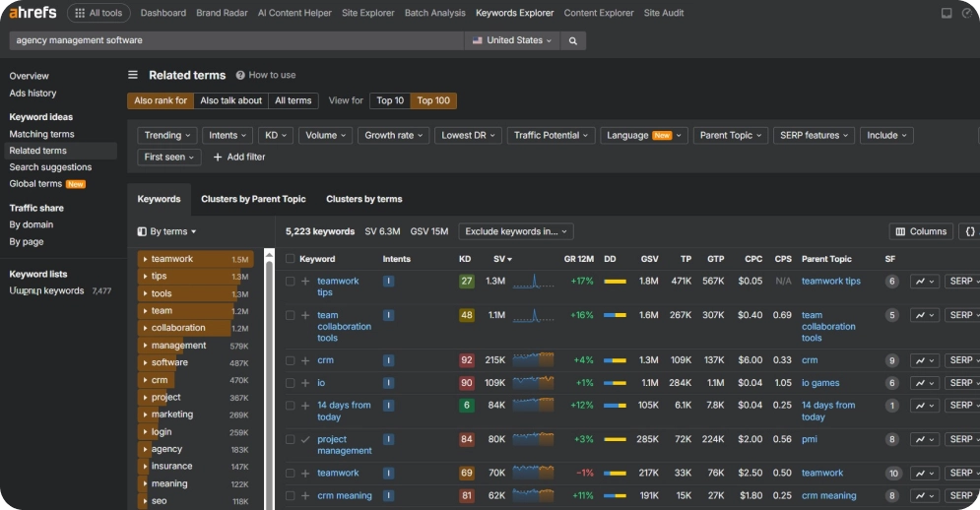Open the KD filter dropdown
Image resolution: width=980 pixels, height=510 pixels.
[x=275, y=135]
